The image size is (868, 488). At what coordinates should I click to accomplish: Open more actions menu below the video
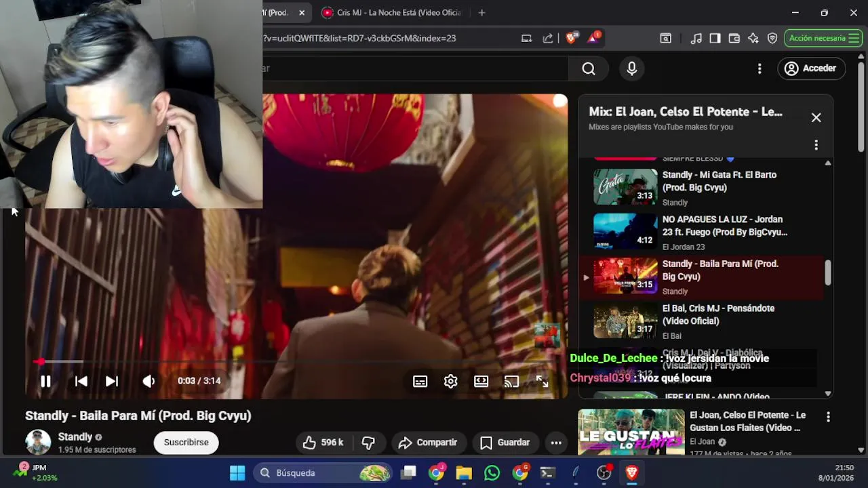tap(556, 443)
